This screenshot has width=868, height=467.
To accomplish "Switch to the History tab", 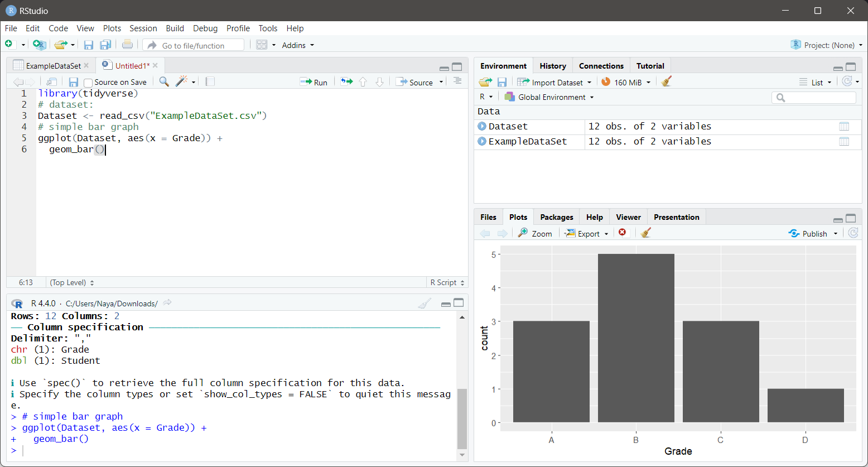I will point(552,65).
